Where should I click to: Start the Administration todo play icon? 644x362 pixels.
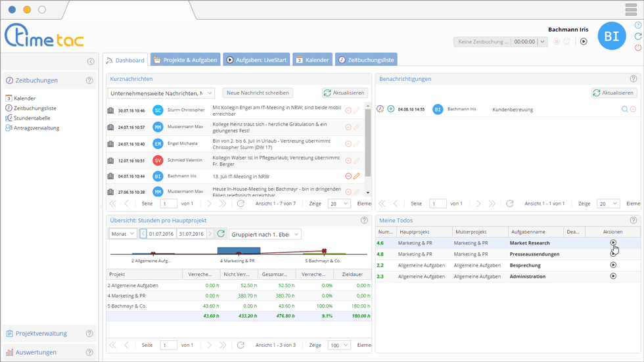[612, 276]
